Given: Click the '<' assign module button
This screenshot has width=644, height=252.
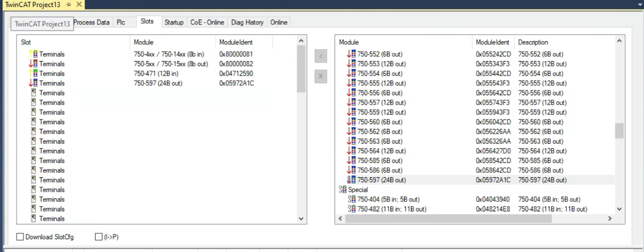Looking at the screenshot, I should [x=321, y=56].
